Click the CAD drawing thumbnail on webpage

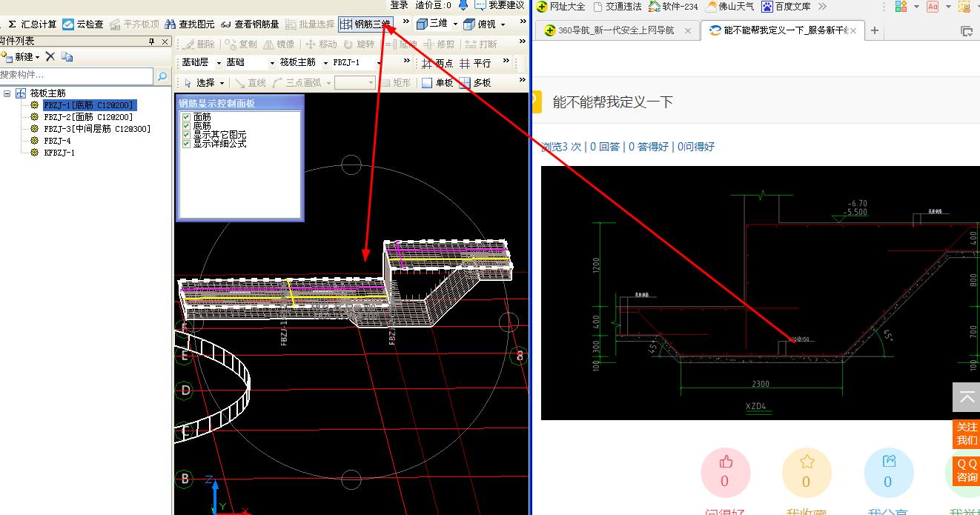(761, 293)
